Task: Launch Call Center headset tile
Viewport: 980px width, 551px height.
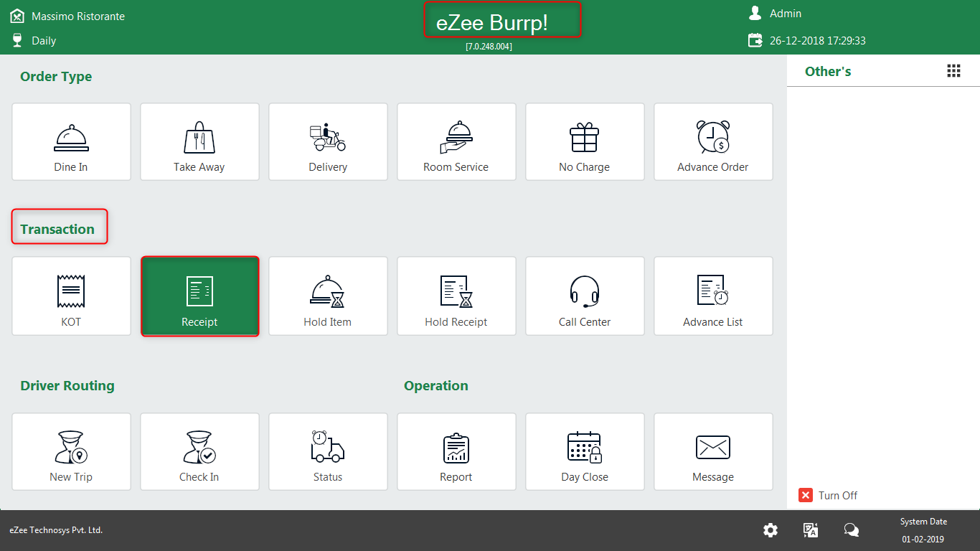Action: [x=585, y=296]
